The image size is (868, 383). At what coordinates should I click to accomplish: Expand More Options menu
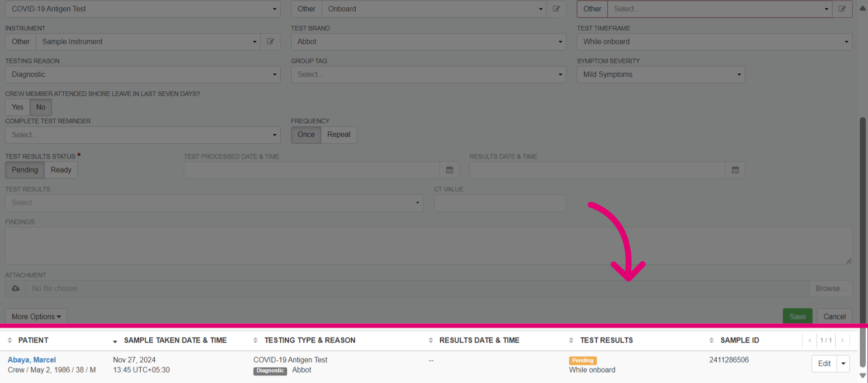(x=36, y=317)
